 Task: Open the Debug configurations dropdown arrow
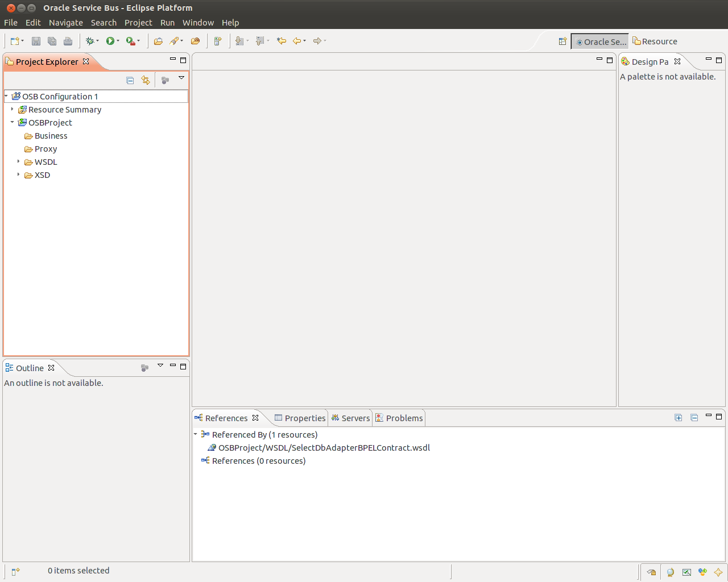97,41
